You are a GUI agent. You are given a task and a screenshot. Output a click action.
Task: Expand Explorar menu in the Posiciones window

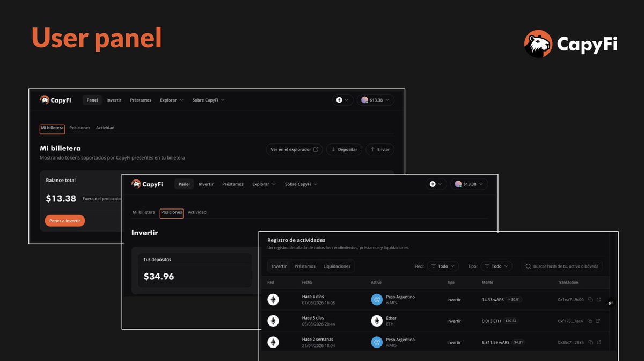pos(264,184)
